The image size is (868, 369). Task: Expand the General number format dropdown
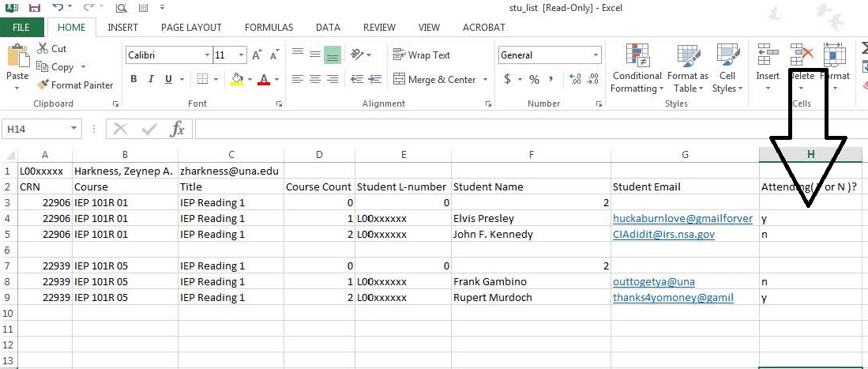[x=596, y=55]
